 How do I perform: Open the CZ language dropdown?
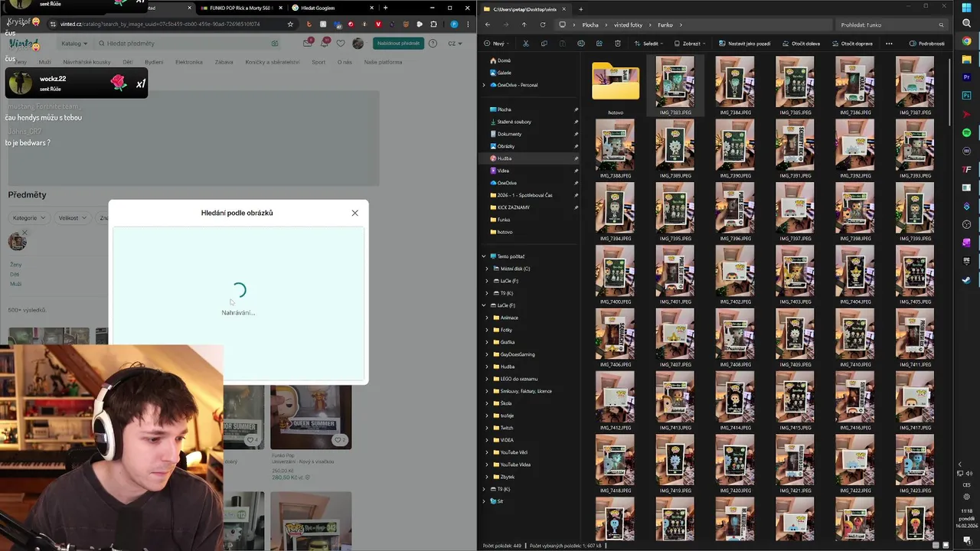(455, 44)
